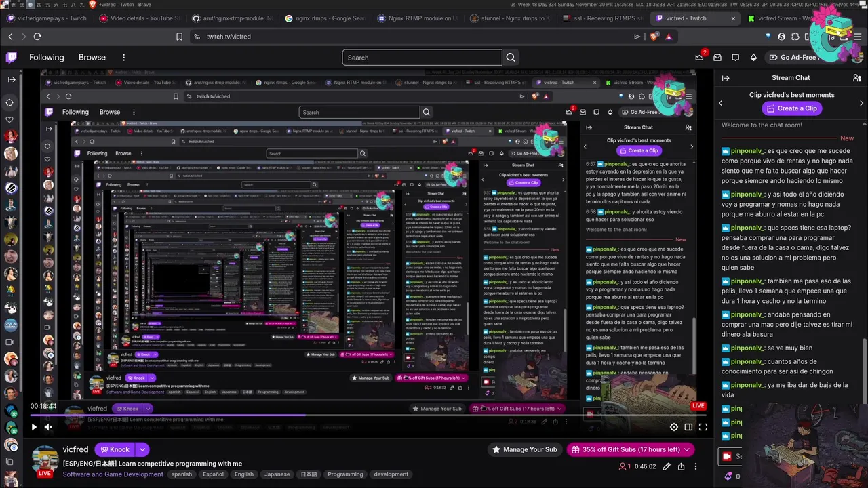868x488 pixels.
Task: Share the stream via share icon
Action: click(x=681, y=466)
